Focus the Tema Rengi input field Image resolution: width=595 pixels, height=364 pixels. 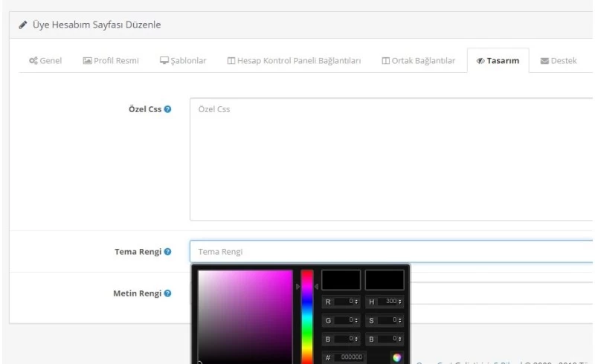click(x=391, y=251)
